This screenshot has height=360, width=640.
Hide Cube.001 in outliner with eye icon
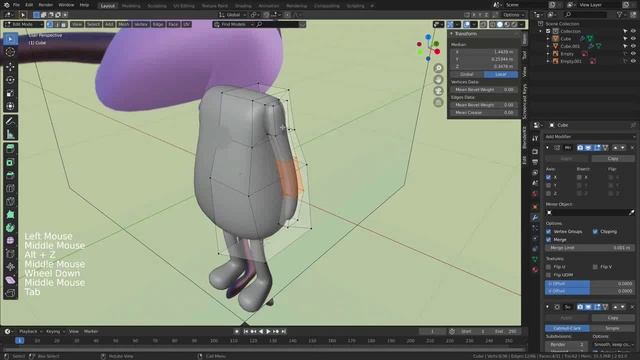click(x=633, y=46)
